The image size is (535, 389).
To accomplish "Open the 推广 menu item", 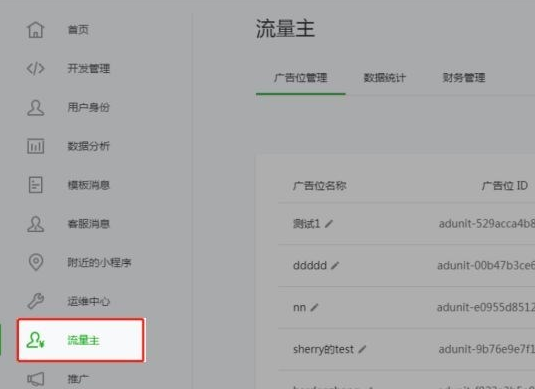I will click(78, 379).
